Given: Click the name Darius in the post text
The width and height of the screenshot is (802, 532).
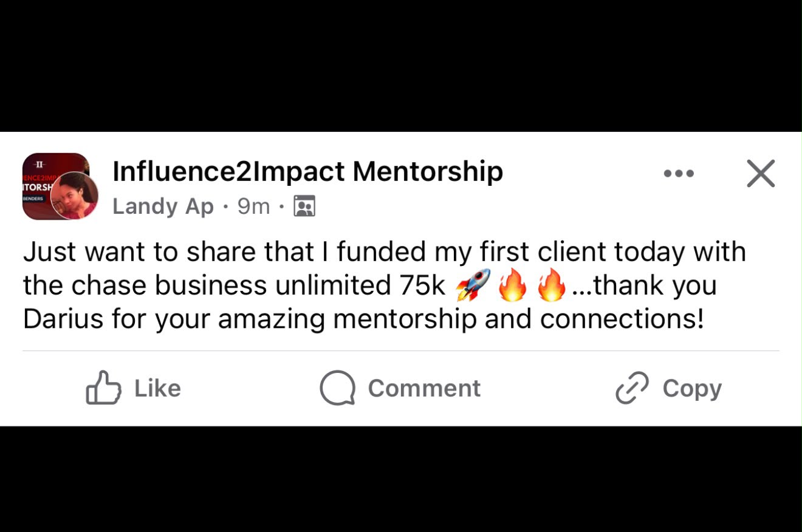Looking at the screenshot, I should [x=63, y=319].
